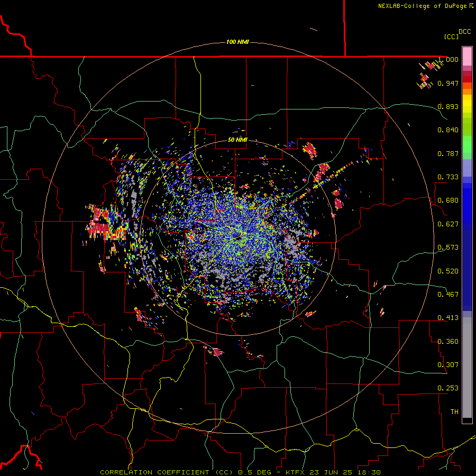Click the TH label on the scale
The width and height of the screenshot is (476, 476).
[x=454, y=412]
